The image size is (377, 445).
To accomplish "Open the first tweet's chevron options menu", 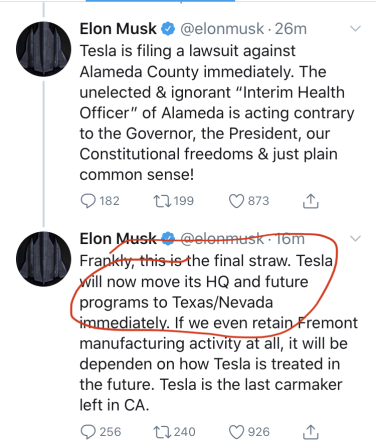I will (x=356, y=29).
